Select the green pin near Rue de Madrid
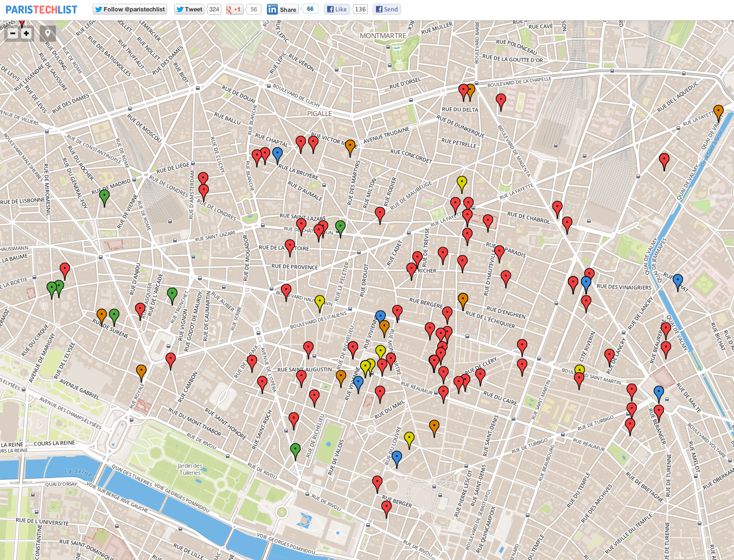Screen dimensions: 734x560 point(105,198)
